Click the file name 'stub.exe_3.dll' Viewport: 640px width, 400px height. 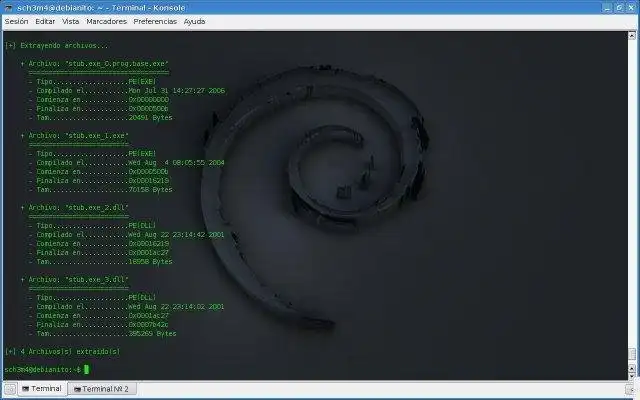coord(97,280)
